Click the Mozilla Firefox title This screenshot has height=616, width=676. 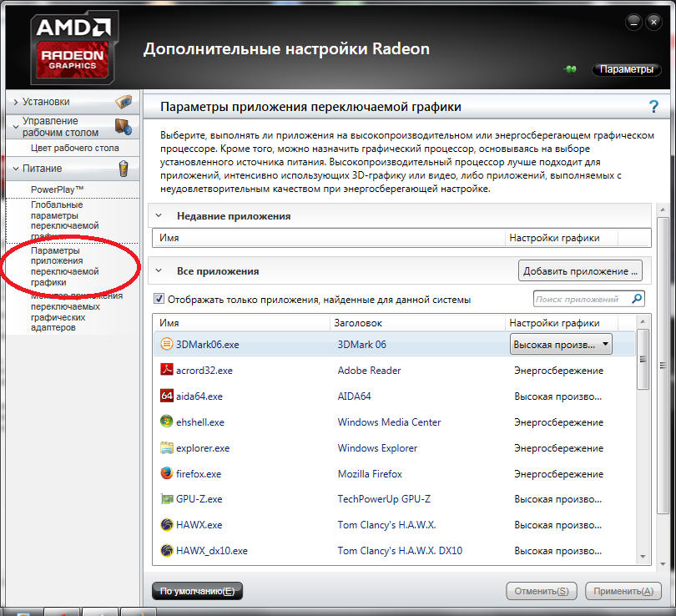(x=370, y=474)
